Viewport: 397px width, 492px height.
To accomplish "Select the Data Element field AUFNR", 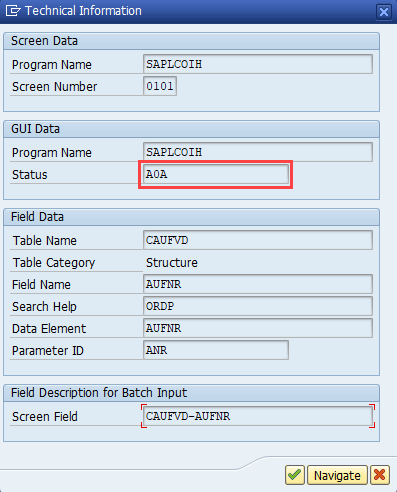I will pyautogui.click(x=258, y=328).
